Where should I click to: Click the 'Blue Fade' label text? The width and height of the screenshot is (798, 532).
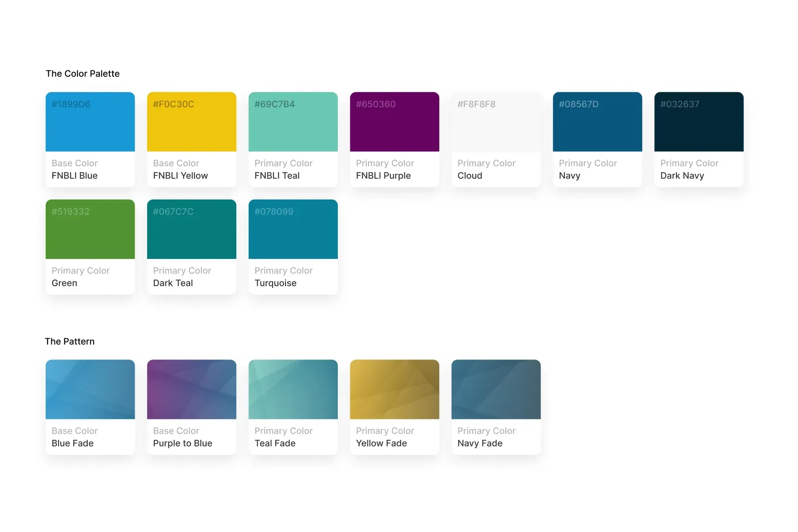[x=73, y=443]
